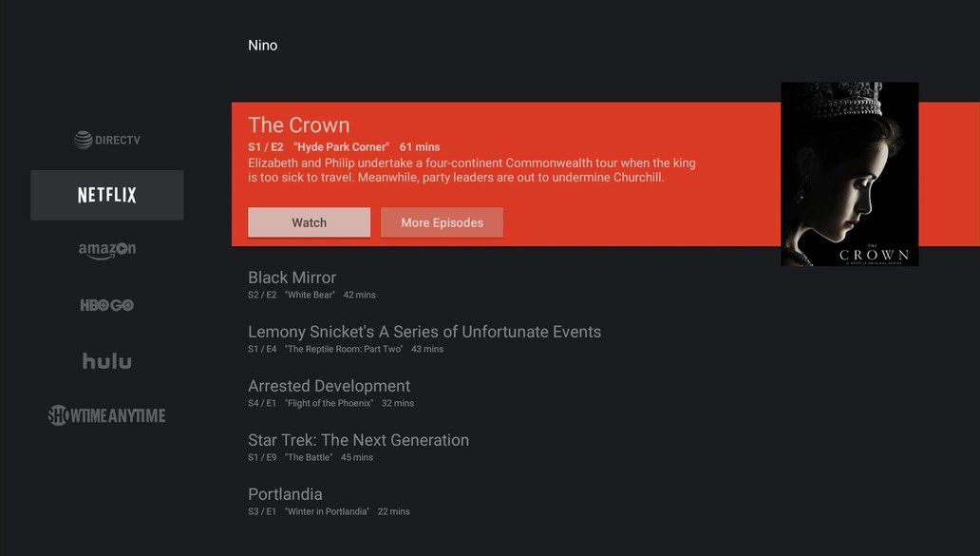Click the Winter in Portlandia episode subtitle
980x556 pixels.
tap(327, 511)
